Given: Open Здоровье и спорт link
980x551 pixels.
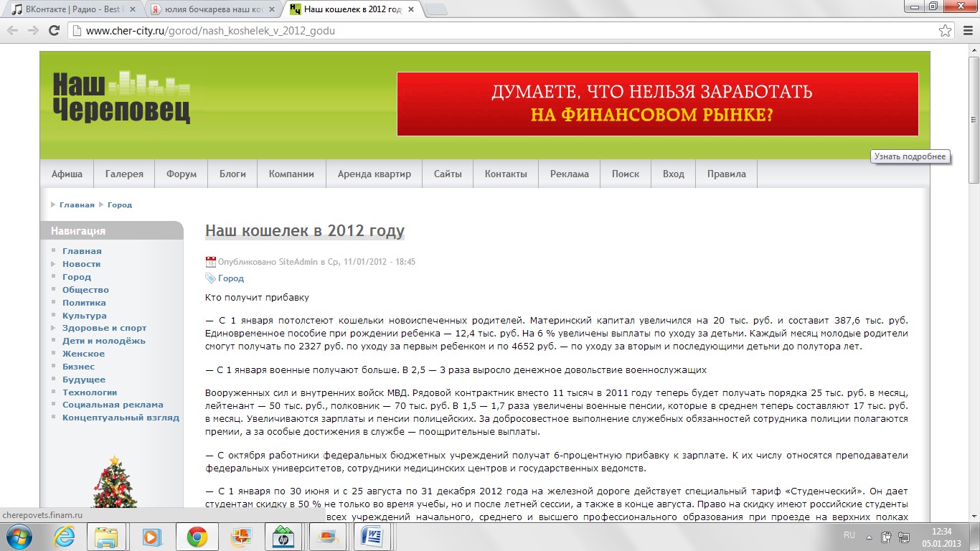Looking at the screenshot, I should click(x=105, y=328).
